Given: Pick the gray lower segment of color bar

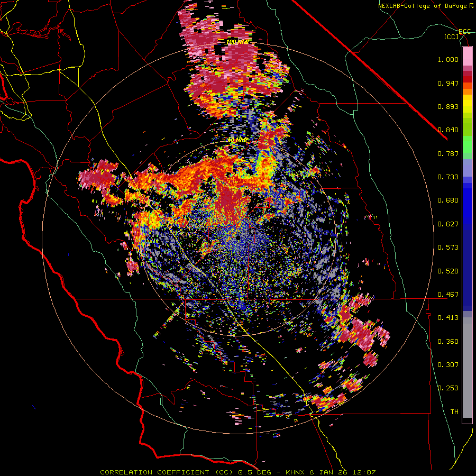Looking at the screenshot, I should (x=467, y=368).
